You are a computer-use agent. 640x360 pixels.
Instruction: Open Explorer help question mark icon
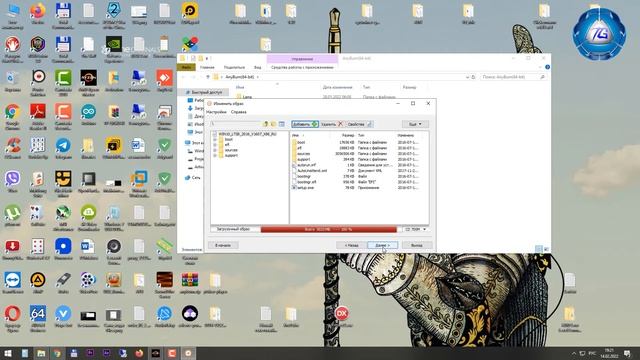pos(547,67)
